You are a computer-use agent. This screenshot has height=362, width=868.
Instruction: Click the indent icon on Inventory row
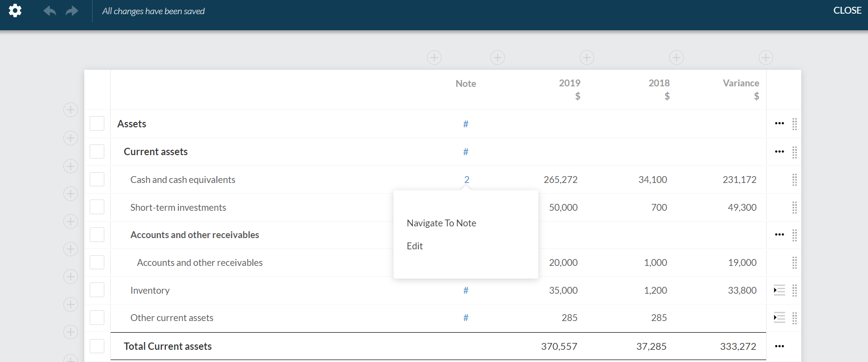pyautogui.click(x=779, y=291)
